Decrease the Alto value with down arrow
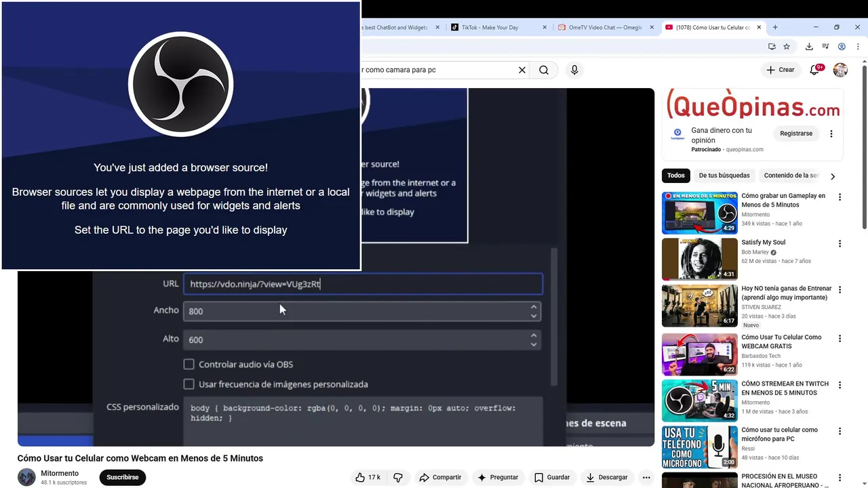This screenshot has height=488, width=868. click(x=534, y=344)
